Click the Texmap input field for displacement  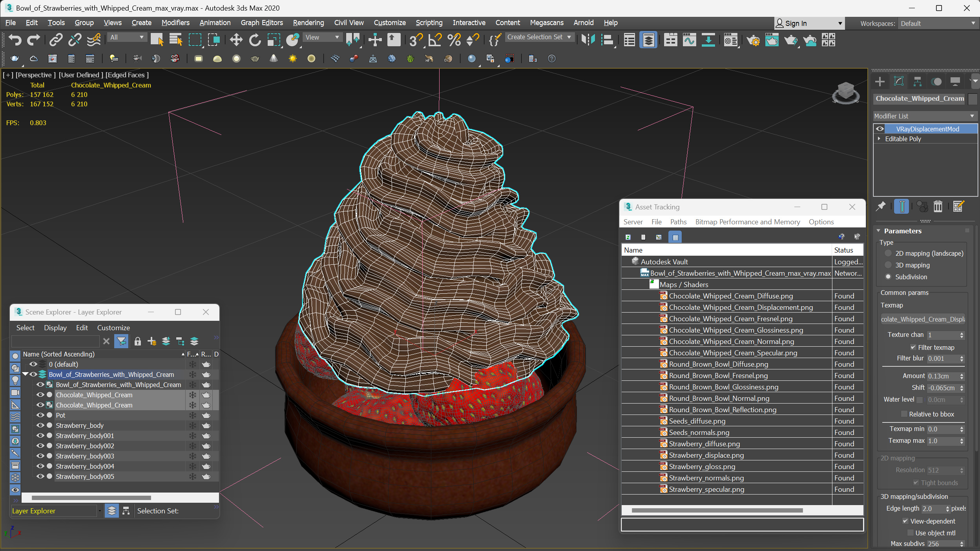pos(922,318)
